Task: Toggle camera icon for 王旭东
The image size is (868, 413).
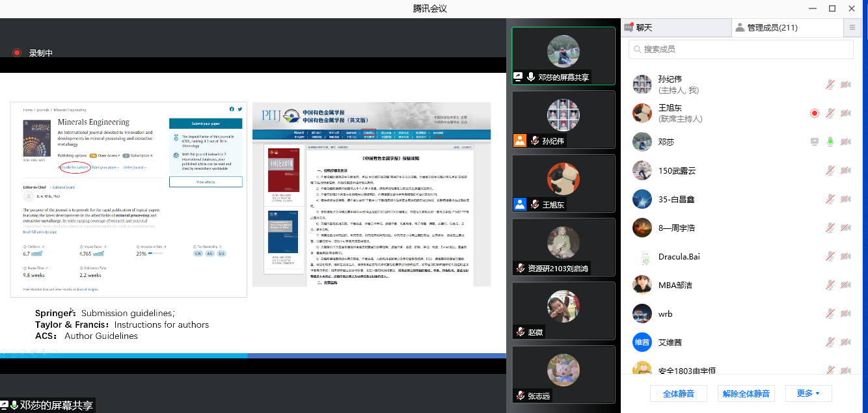Action: tap(846, 113)
